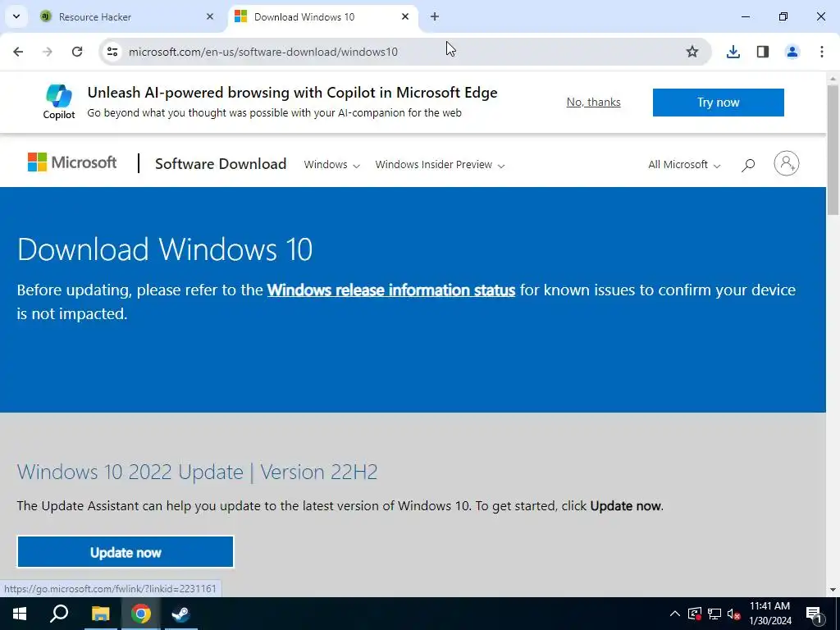
Task: Select the Download Windows 10 tab
Action: [x=323, y=16]
